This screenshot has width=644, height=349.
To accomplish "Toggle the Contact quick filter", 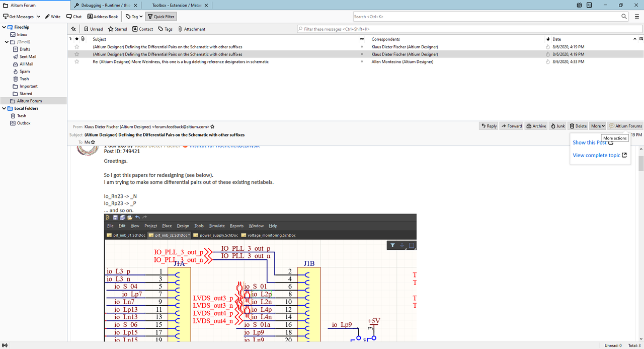I will pos(142,29).
